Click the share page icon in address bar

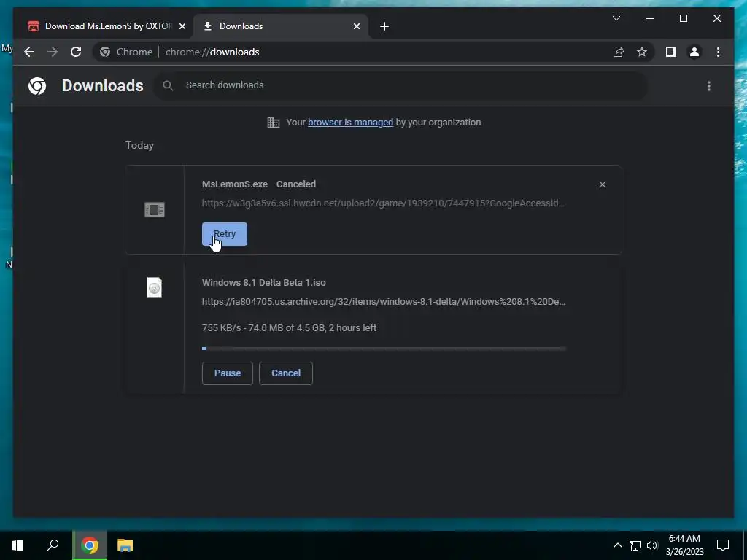pos(619,52)
